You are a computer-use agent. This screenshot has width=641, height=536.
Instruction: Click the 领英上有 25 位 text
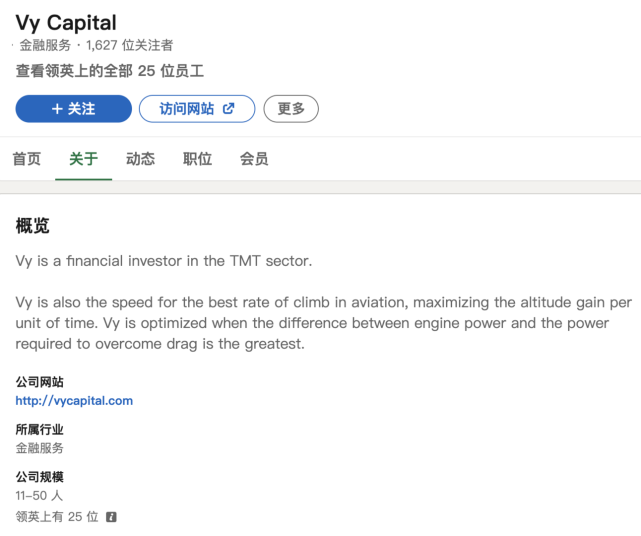57,517
